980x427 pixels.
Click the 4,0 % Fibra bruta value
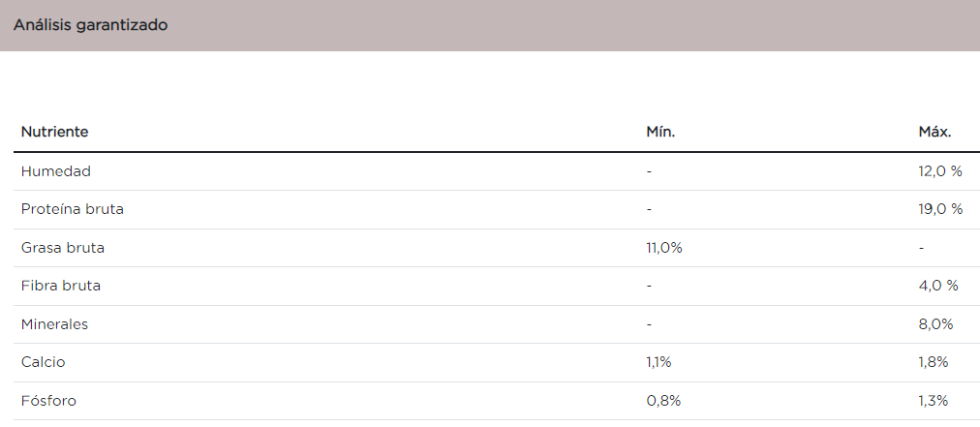[x=937, y=286]
